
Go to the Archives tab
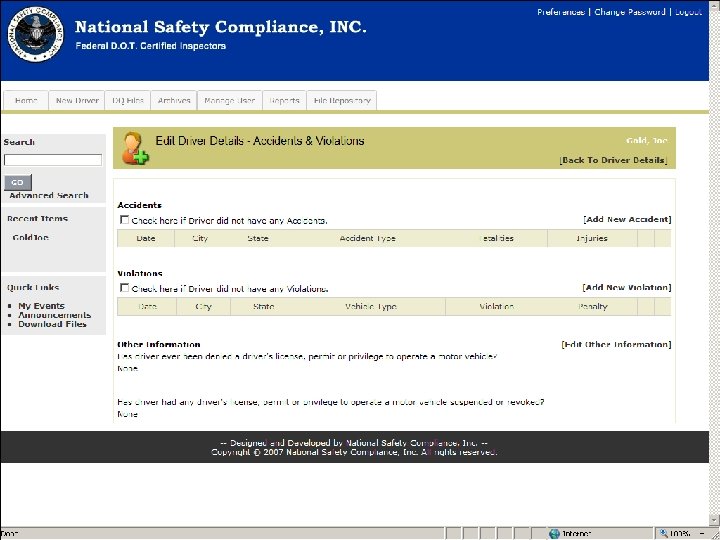point(174,101)
